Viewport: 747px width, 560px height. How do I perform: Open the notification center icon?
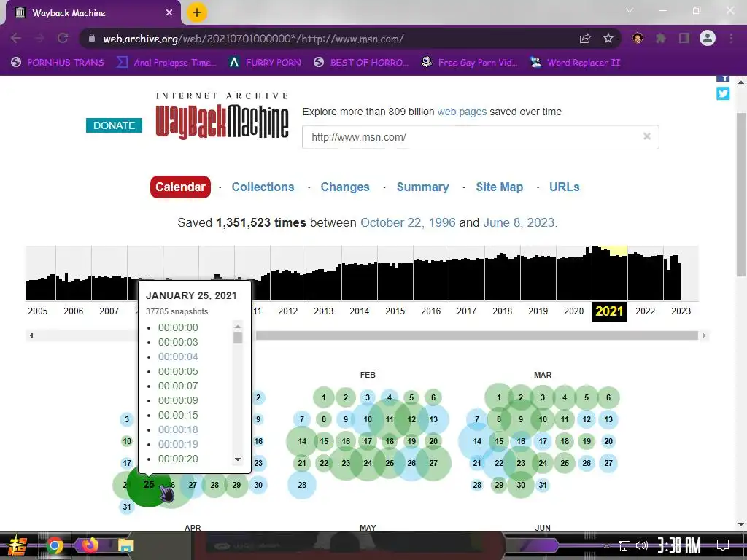723,545
